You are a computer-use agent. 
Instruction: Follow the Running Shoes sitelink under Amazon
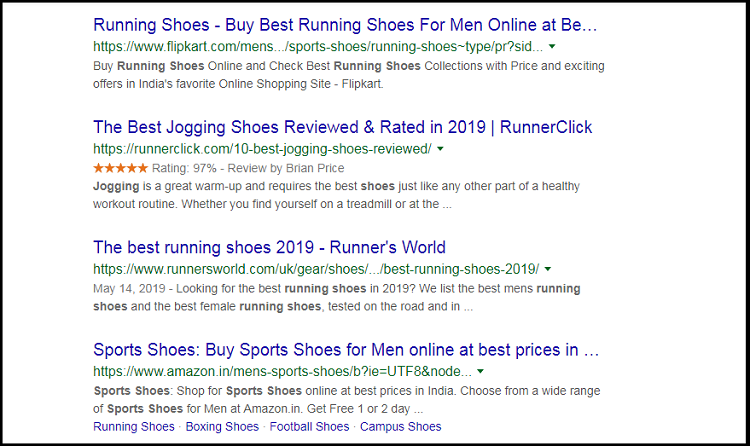[x=134, y=427]
